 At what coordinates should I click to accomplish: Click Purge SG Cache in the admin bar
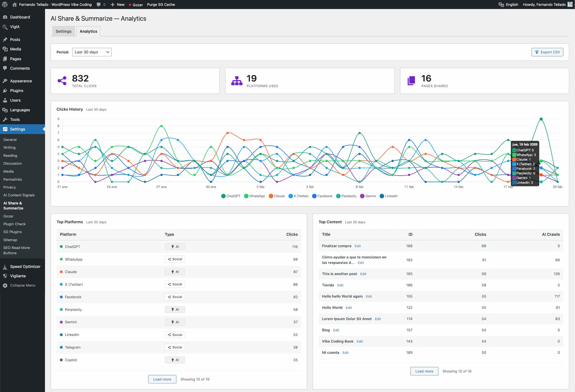(161, 4)
